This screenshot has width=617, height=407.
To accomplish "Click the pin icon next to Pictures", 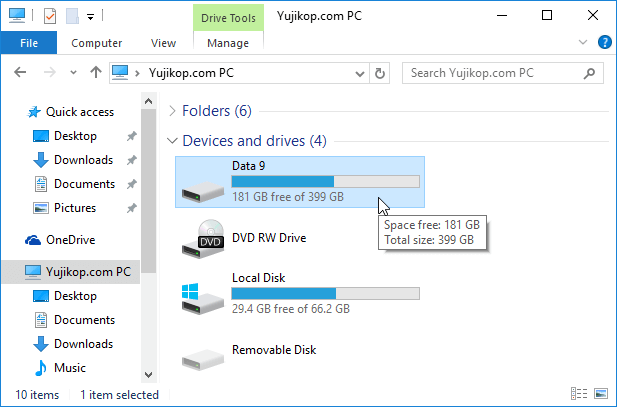I will pos(131,208).
